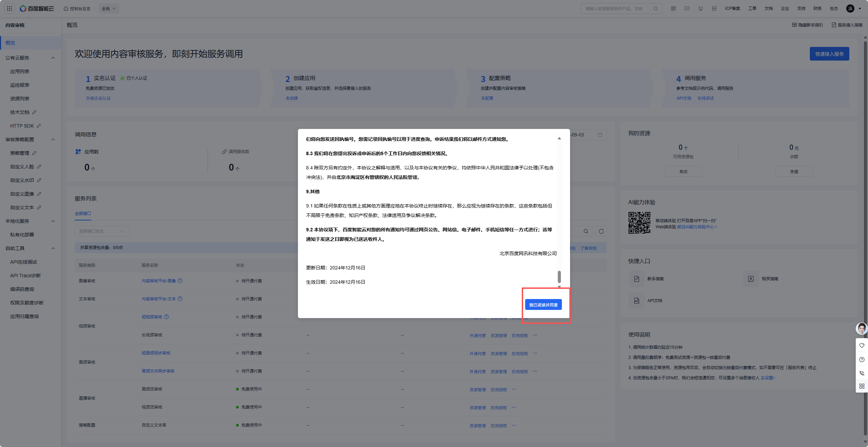This screenshot has width=868, height=447.
Task: Open the 工单 top menu item
Action: tap(752, 9)
